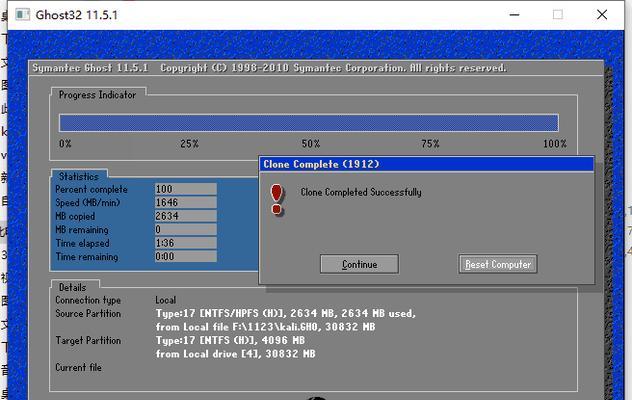Click the Current file label
This screenshot has width=632, height=400.
click(79, 367)
